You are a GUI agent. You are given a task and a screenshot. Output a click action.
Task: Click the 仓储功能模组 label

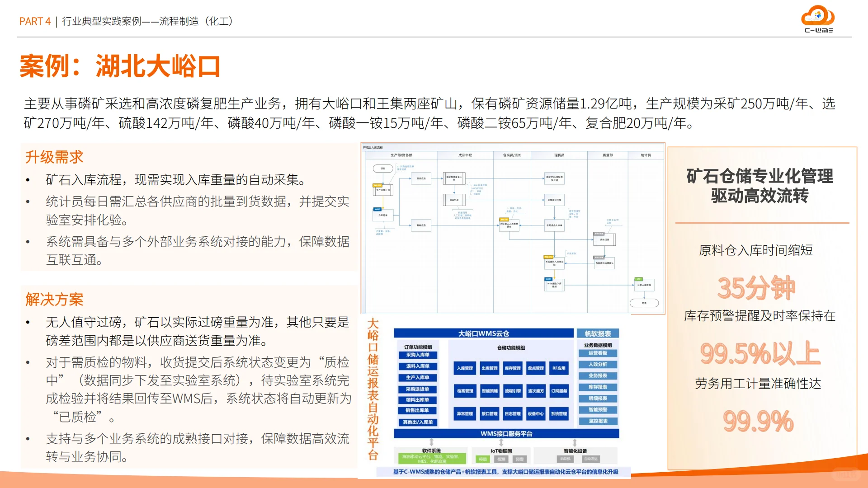(511, 347)
